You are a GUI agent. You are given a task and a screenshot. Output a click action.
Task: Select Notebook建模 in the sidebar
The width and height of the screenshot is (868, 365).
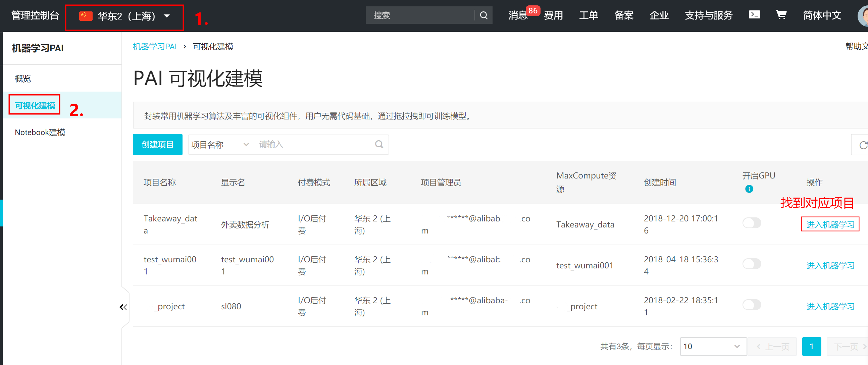pyautogui.click(x=40, y=133)
